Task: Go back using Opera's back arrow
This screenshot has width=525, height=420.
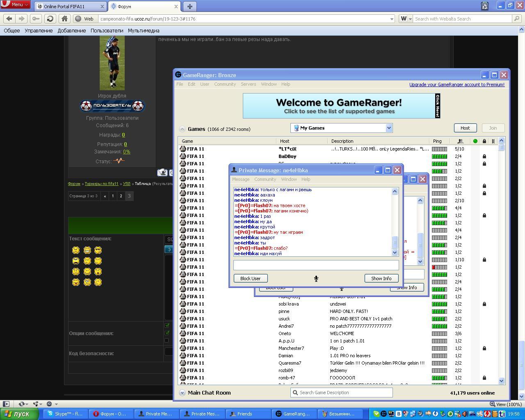Action: [x=9, y=18]
